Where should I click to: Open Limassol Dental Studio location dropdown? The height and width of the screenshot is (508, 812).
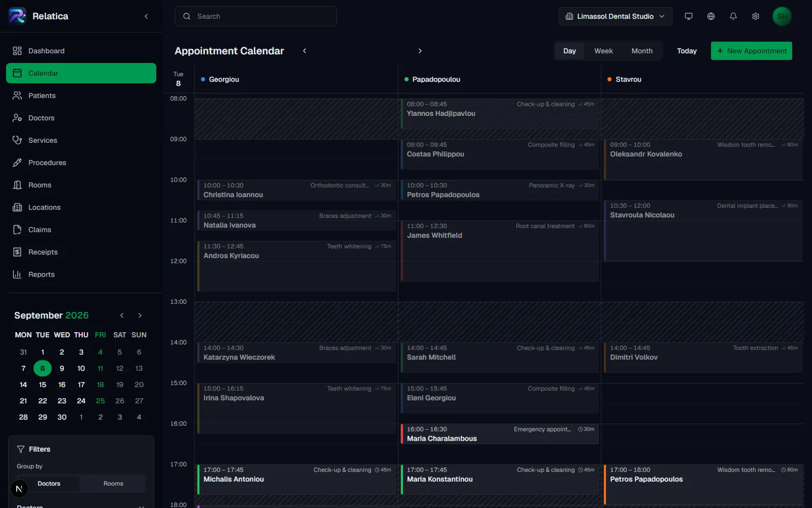[615, 16]
